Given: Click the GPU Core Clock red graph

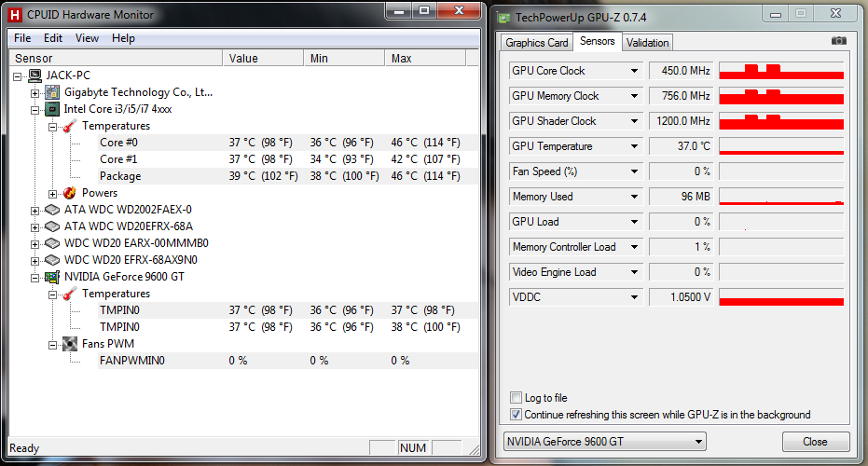Looking at the screenshot, I should 781,71.
